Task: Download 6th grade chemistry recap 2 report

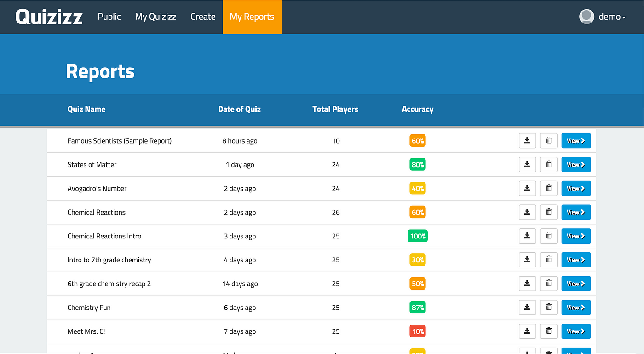Action: (527, 284)
